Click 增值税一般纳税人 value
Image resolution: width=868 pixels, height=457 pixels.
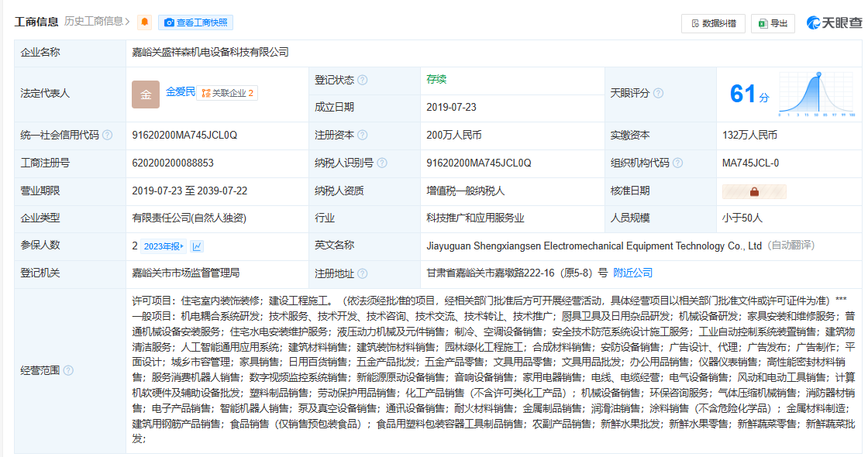pyautogui.click(x=466, y=191)
